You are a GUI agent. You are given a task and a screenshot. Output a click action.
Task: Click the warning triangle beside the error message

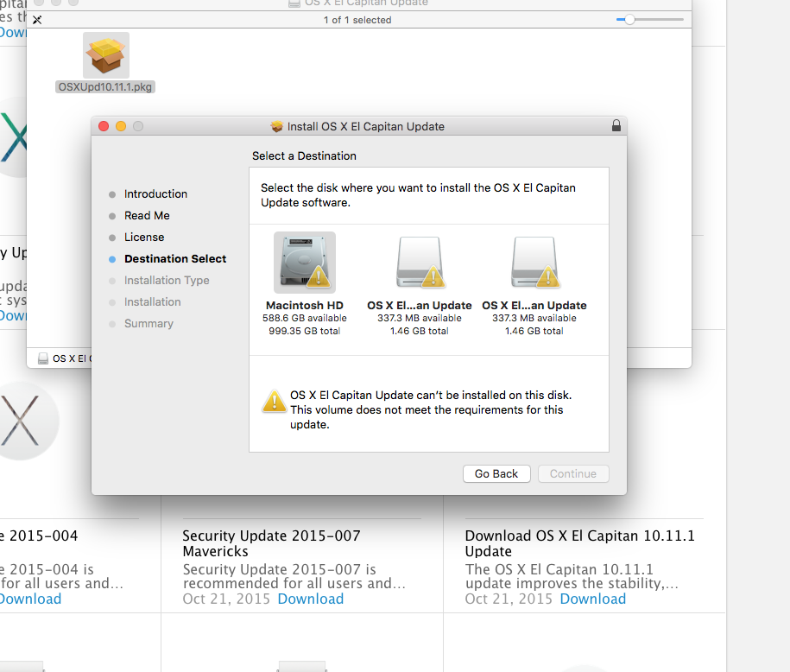click(274, 402)
